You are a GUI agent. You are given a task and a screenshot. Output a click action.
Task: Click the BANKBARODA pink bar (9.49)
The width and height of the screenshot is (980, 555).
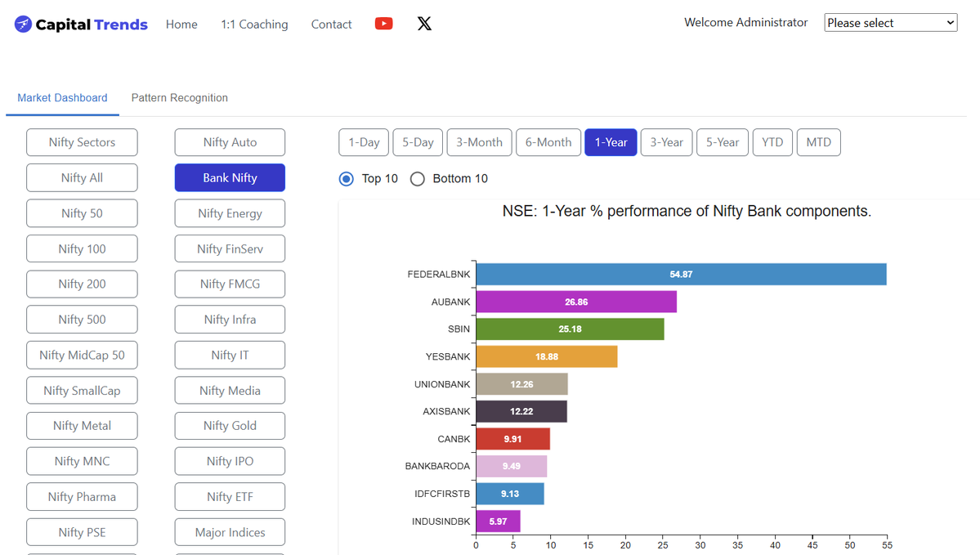[511, 466]
